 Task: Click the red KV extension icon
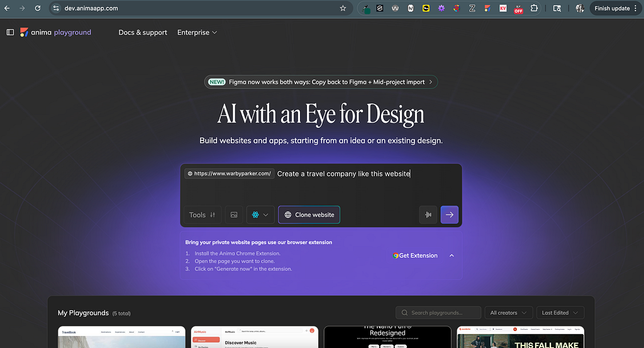tap(502, 8)
